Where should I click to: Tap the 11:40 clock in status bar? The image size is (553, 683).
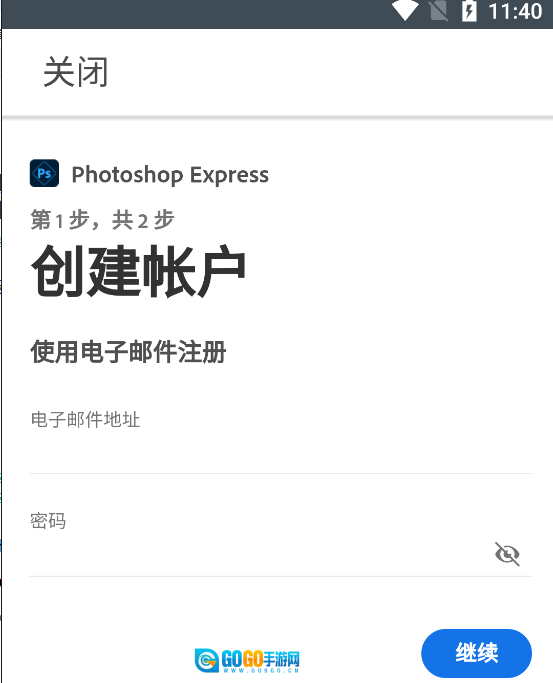(516, 11)
